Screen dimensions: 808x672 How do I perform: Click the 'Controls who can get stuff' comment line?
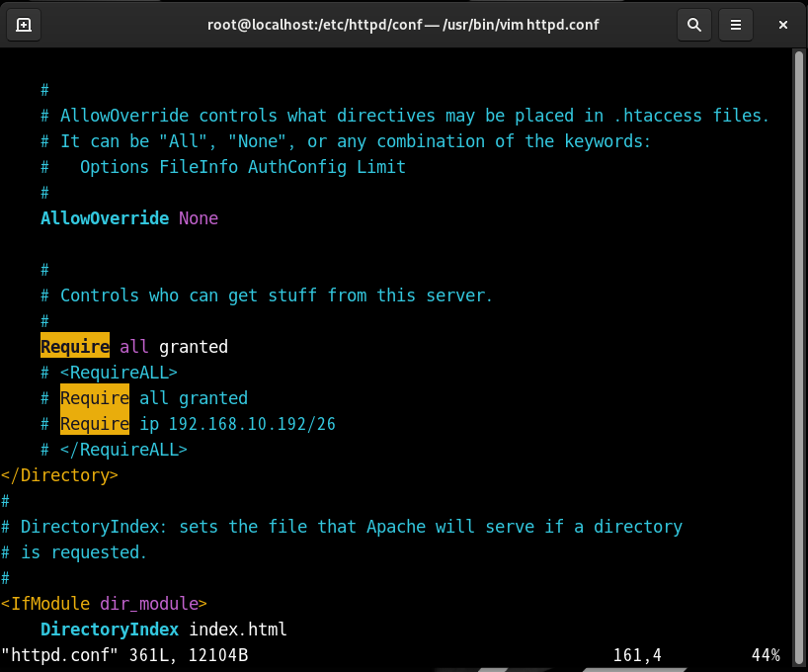[267, 295]
